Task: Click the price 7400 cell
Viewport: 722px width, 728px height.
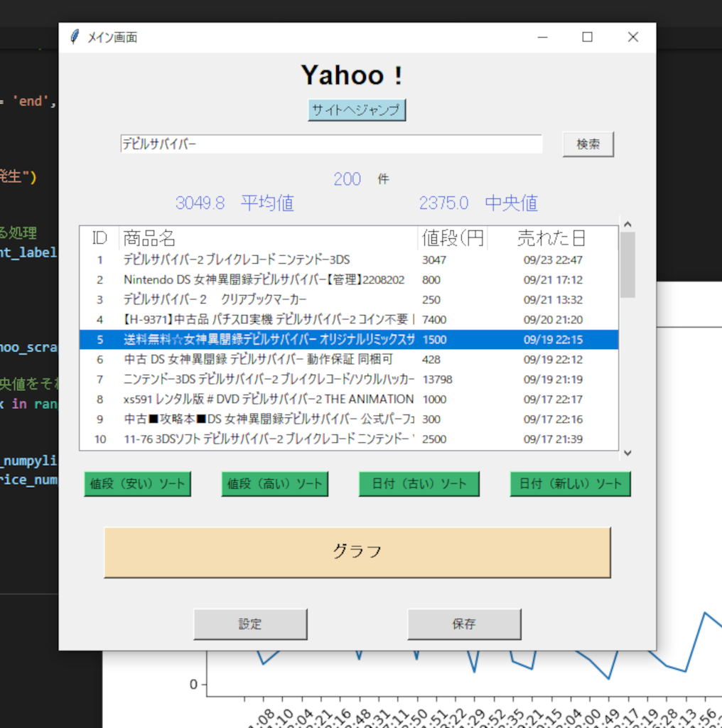Action: coord(434,320)
